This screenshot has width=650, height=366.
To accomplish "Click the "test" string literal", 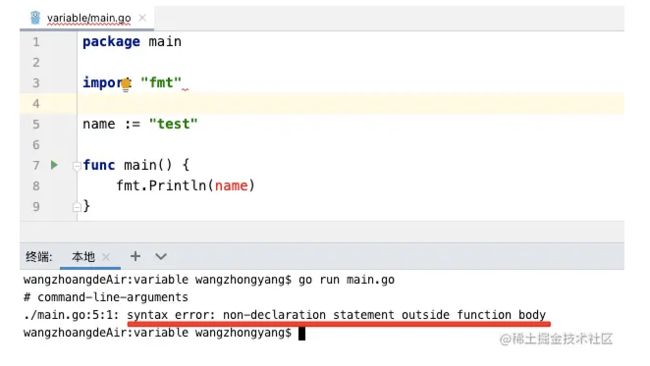I will click(173, 124).
